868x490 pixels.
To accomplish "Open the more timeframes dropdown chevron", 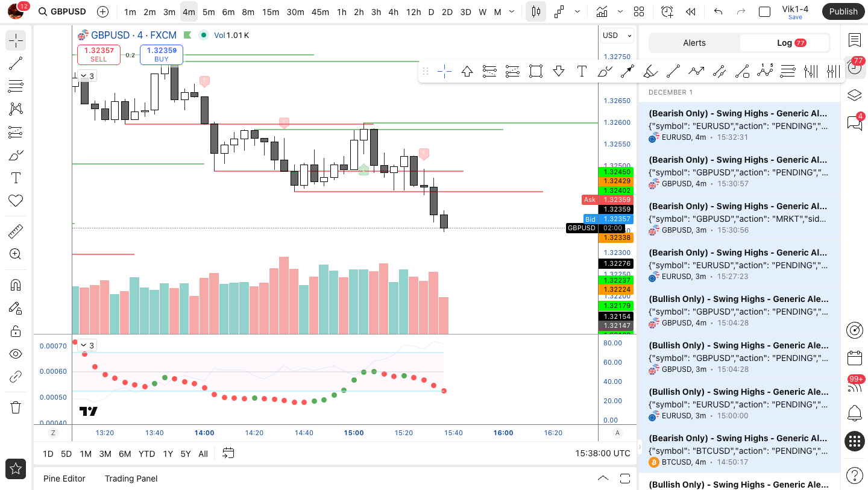I will pyautogui.click(x=512, y=11).
